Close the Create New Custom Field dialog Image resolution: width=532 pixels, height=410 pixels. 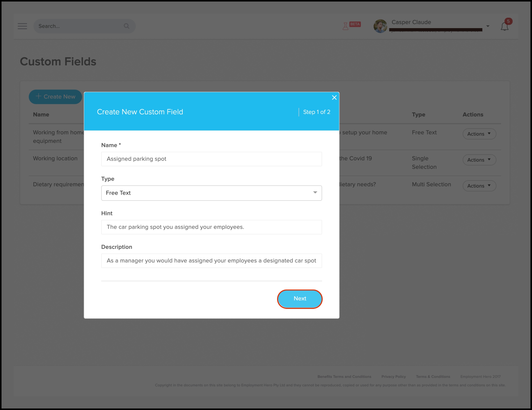pyautogui.click(x=334, y=97)
